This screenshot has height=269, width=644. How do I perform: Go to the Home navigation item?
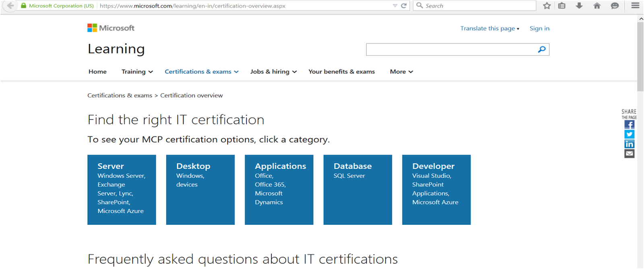97,72
